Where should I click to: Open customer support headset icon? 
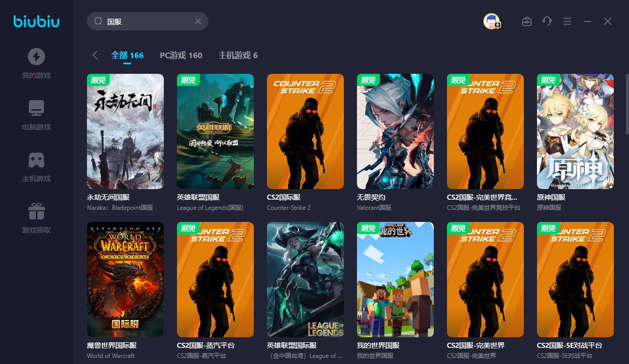click(x=547, y=21)
